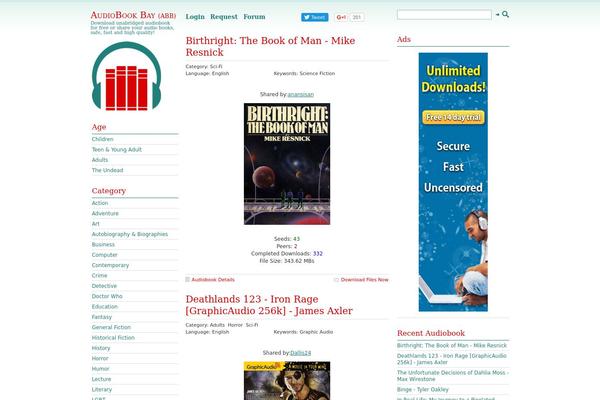Open recent audiobook Deathlands 123 - James Axler
The width and height of the screenshot is (600, 400).
pos(452,359)
